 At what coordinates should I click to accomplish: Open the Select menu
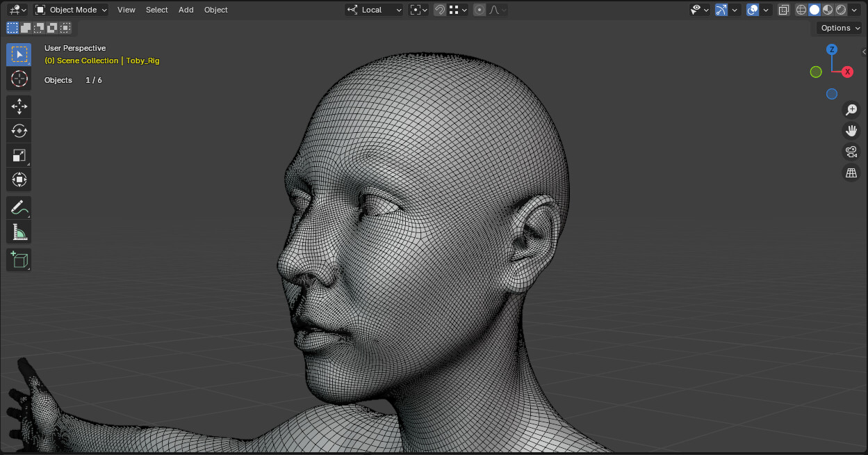pos(157,10)
